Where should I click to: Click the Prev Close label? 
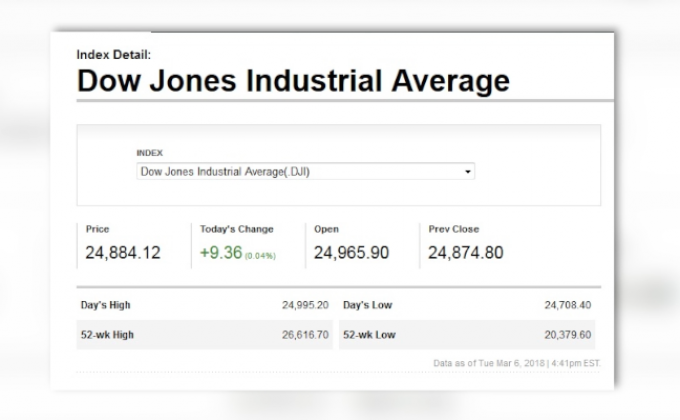click(454, 229)
